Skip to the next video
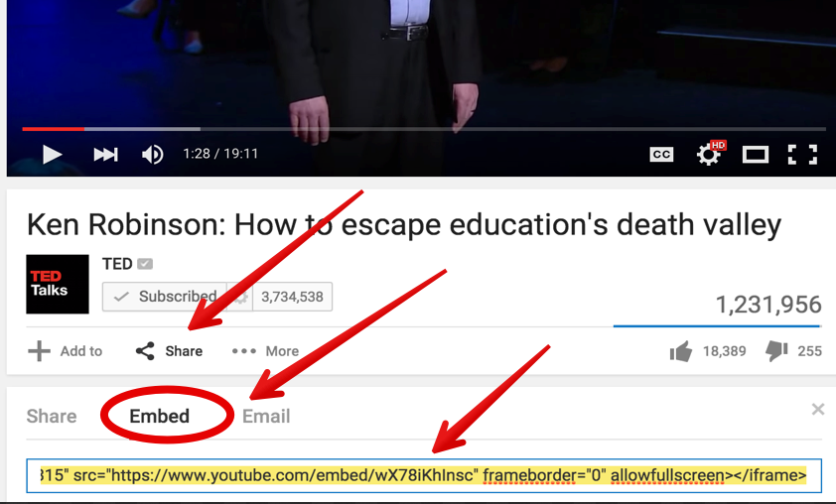The image size is (836, 504). [105, 155]
